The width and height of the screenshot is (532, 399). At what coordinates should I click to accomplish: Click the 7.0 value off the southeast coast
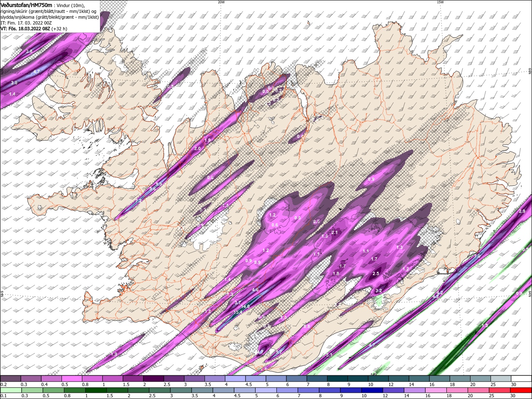pyautogui.click(x=477, y=256)
